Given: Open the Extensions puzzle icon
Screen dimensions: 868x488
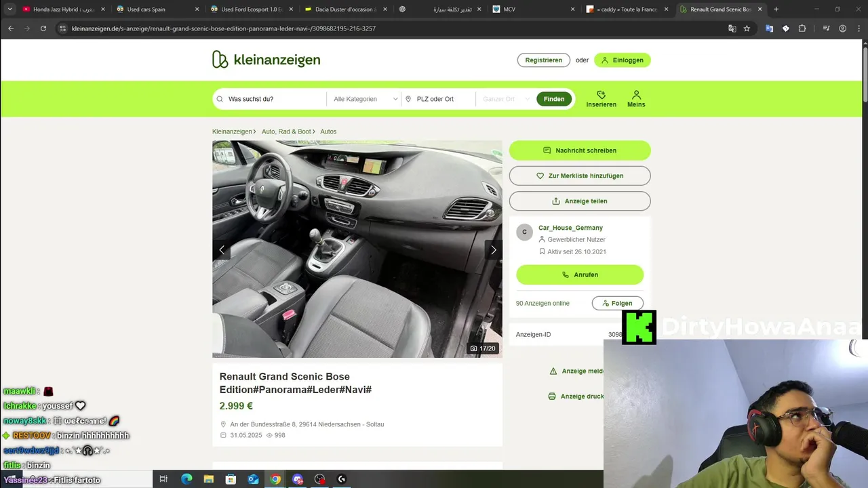Looking at the screenshot, I should pyautogui.click(x=802, y=28).
